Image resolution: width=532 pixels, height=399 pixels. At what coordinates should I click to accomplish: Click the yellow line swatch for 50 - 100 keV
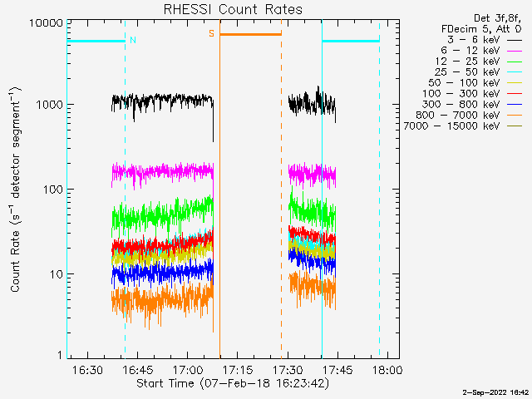[x=515, y=83]
